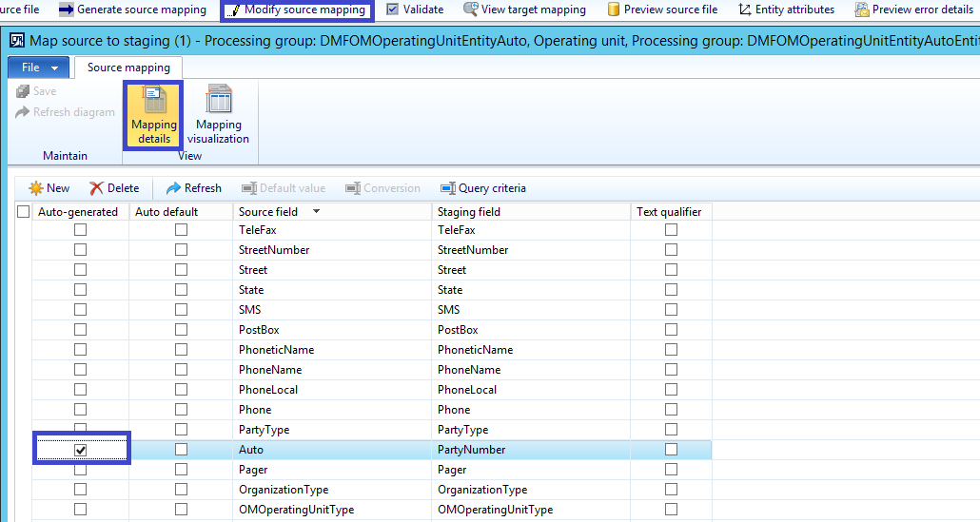Screen dimensions: 980x522
Task: Click Preview error details button
Action: point(913,10)
